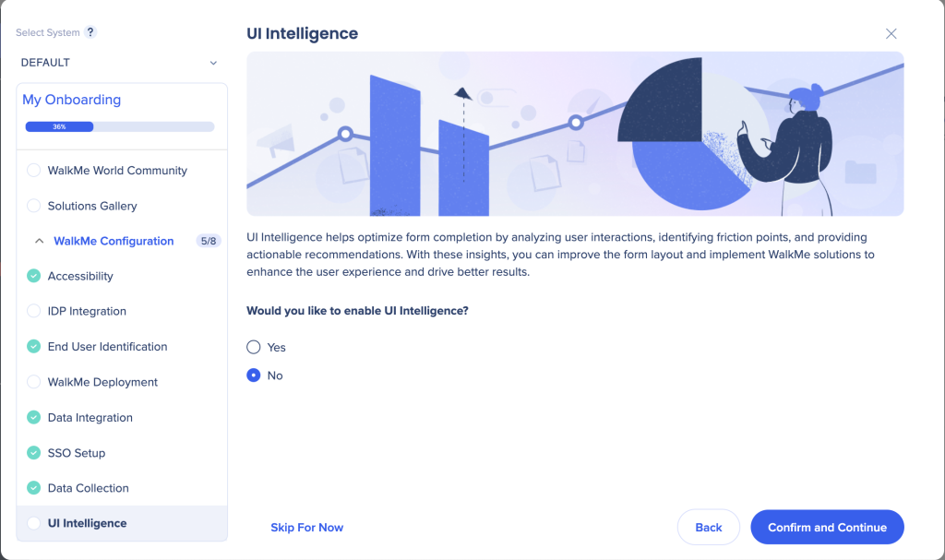This screenshot has height=560, width=945.
Task: Select the No radio option
Action: [254, 375]
